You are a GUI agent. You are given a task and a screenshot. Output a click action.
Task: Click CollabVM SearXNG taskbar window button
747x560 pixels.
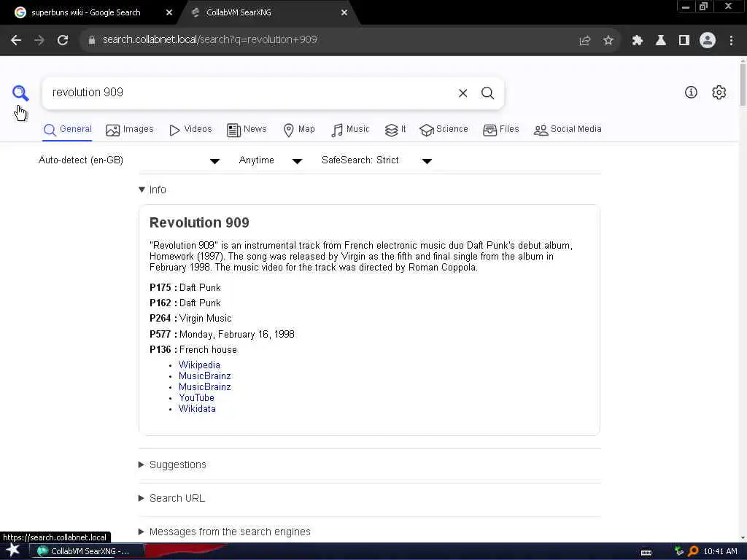pyautogui.click(x=88, y=551)
